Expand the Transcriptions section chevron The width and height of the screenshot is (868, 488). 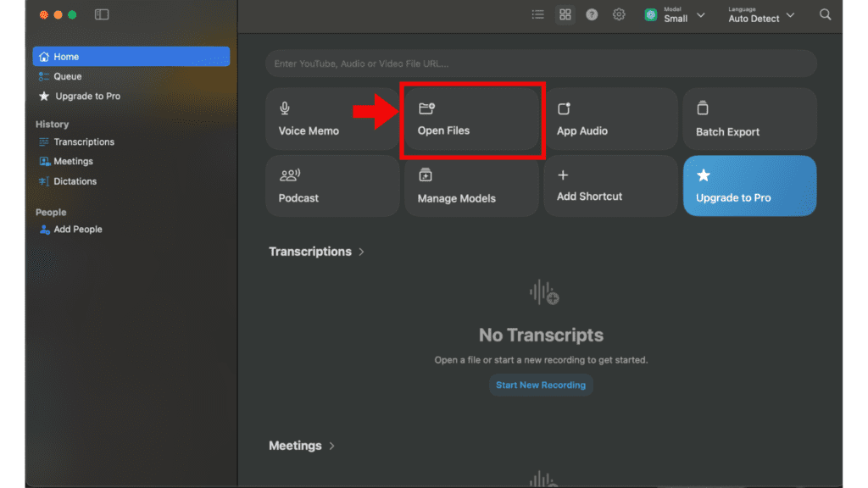362,252
